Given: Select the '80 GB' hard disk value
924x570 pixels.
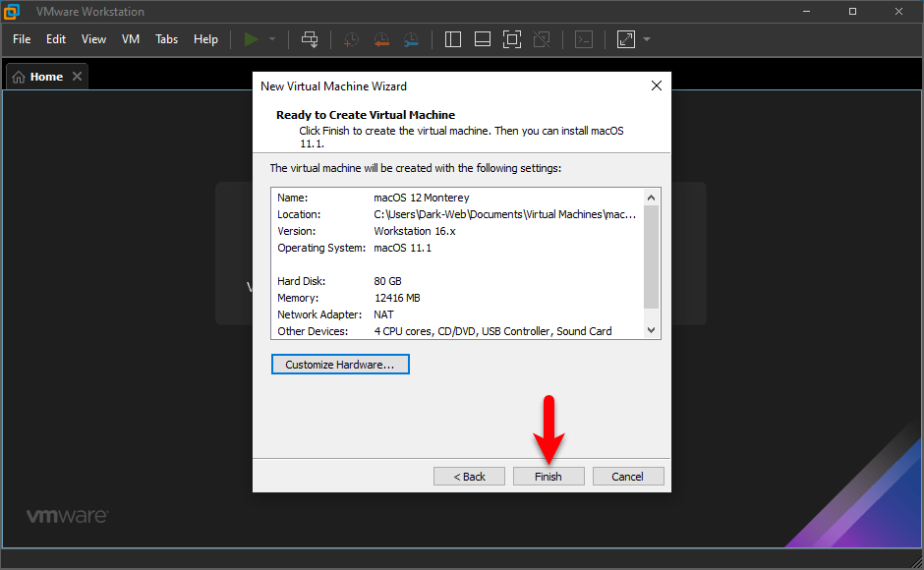Looking at the screenshot, I should click(387, 281).
